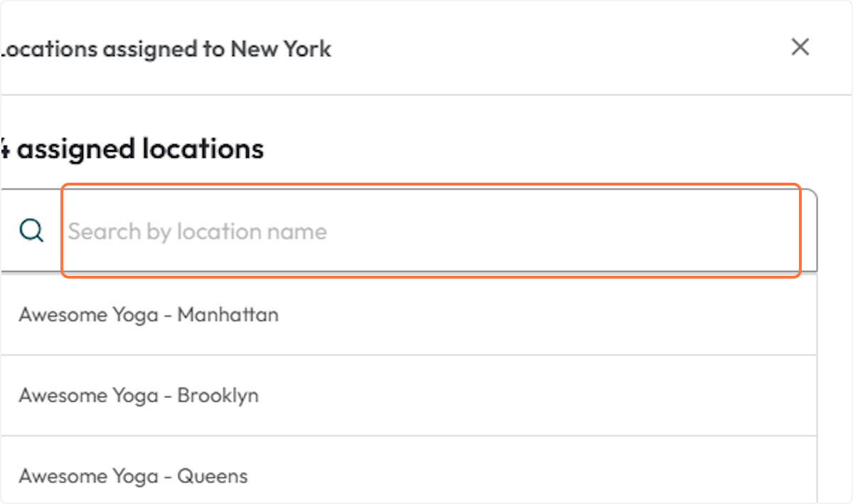Click the blank right end of search field
Screen dimensions: 853x504
point(746,231)
